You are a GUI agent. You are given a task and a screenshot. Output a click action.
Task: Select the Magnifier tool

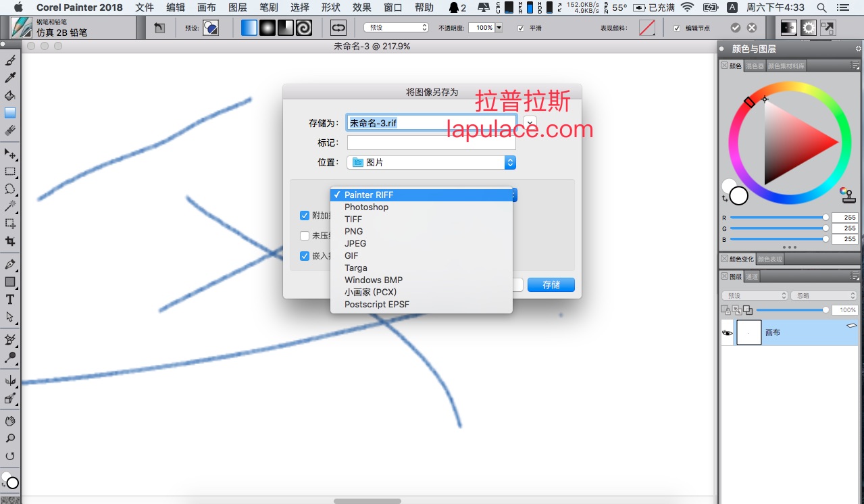pos(10,438)
